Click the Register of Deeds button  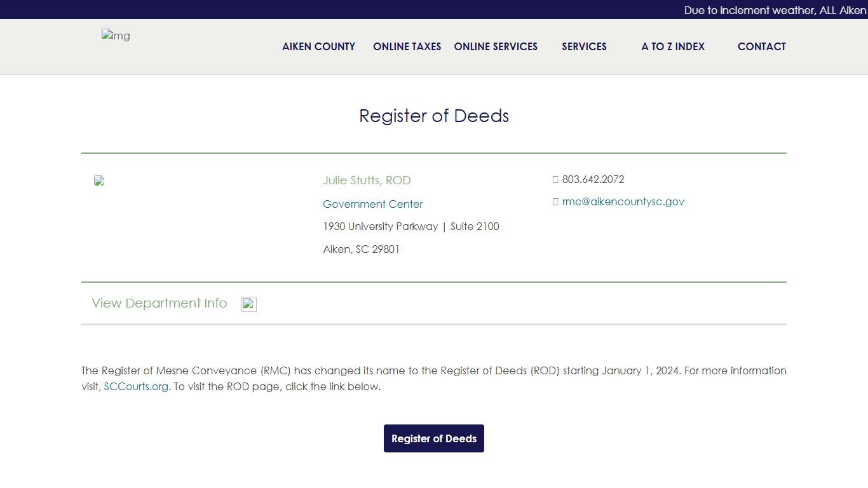coord(434,438)
